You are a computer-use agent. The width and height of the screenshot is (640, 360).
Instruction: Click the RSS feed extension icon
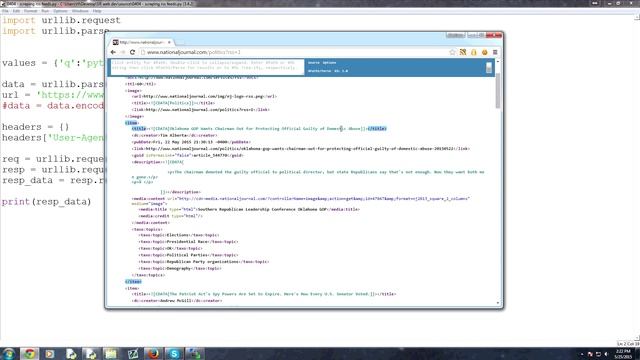coord(463,52)
